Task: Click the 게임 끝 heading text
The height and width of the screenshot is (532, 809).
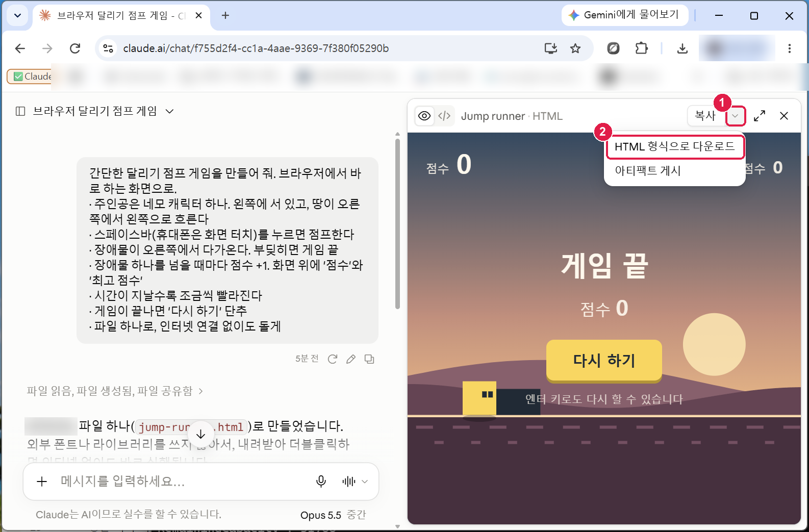Action: pyautogui.click(x=604, y=266)
